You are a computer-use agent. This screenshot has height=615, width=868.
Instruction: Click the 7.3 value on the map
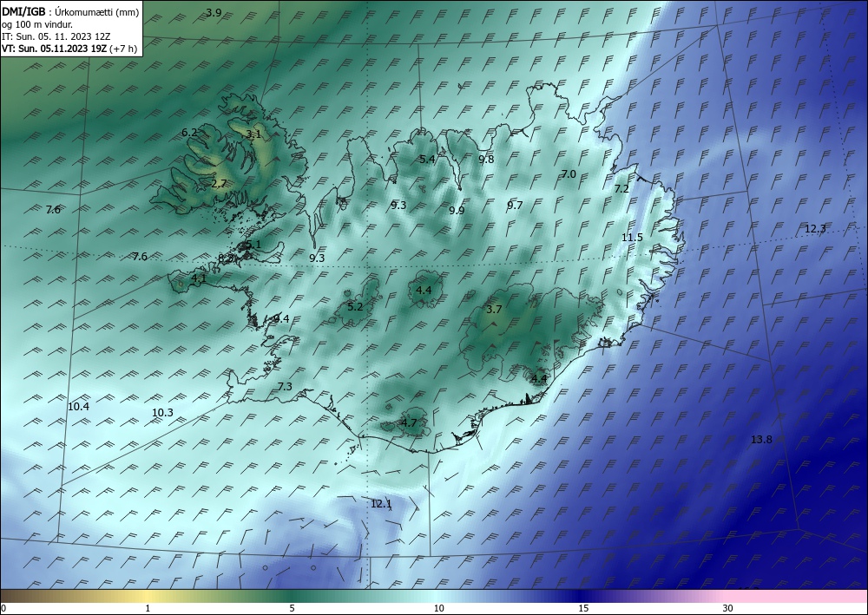coord(285,387)
